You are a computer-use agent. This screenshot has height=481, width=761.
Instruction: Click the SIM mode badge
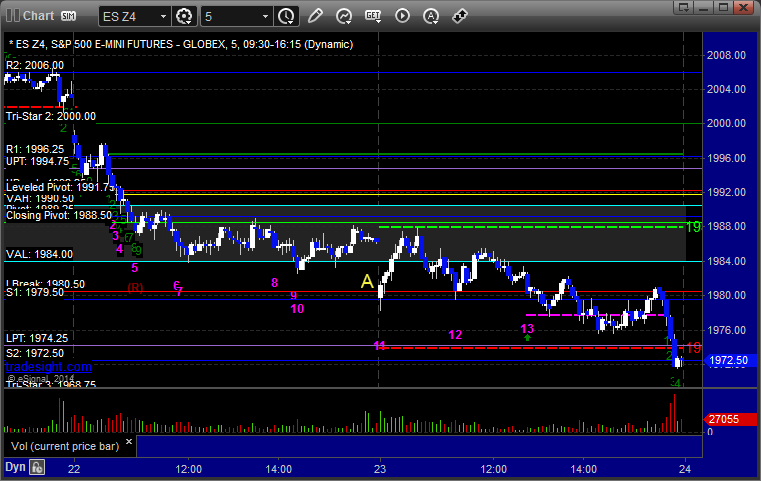click(x=68, y=16)
